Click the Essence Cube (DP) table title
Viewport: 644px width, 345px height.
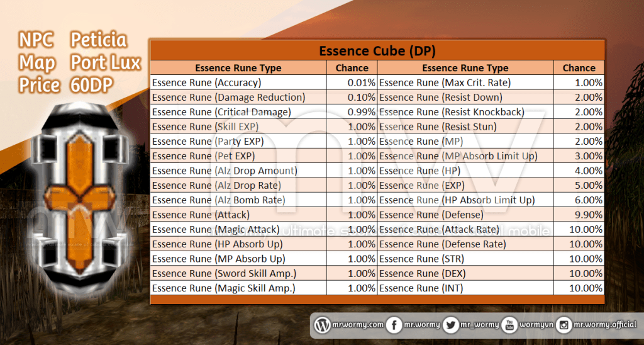(377, 50)
